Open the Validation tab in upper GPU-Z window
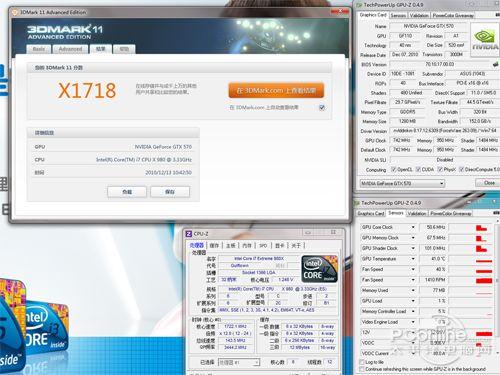 (x=419, y=15)
